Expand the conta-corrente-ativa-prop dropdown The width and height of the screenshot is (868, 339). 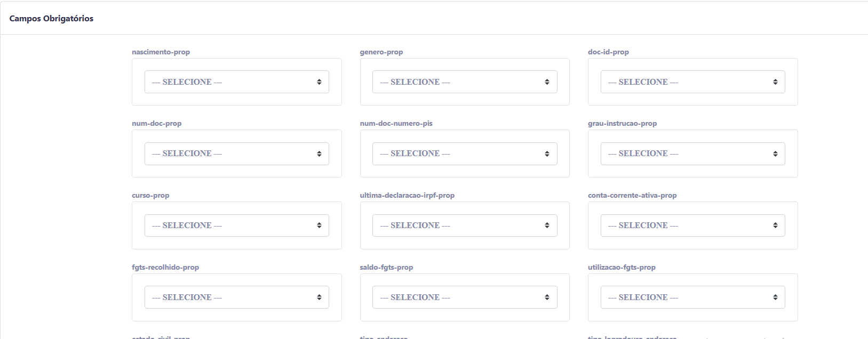692,225
